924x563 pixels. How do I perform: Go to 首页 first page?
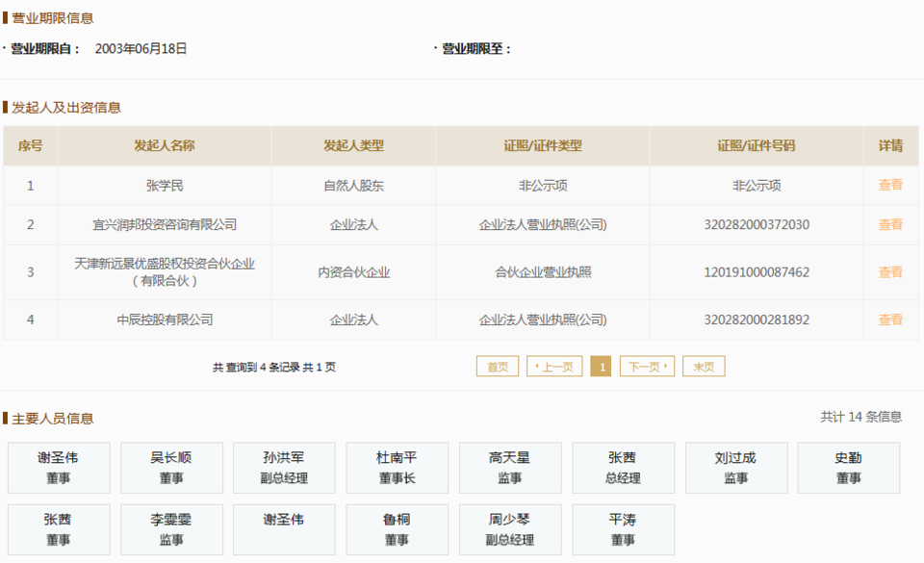tap(498, 367)
